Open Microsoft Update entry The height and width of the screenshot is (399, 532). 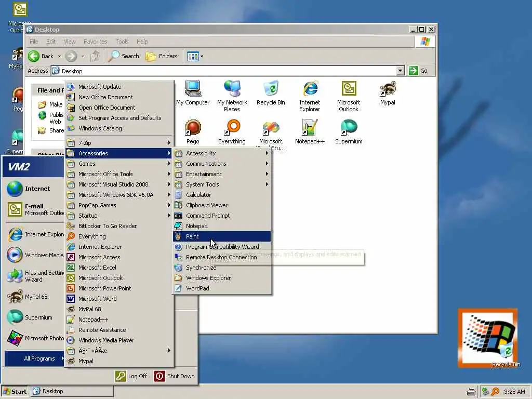point(119,87)
